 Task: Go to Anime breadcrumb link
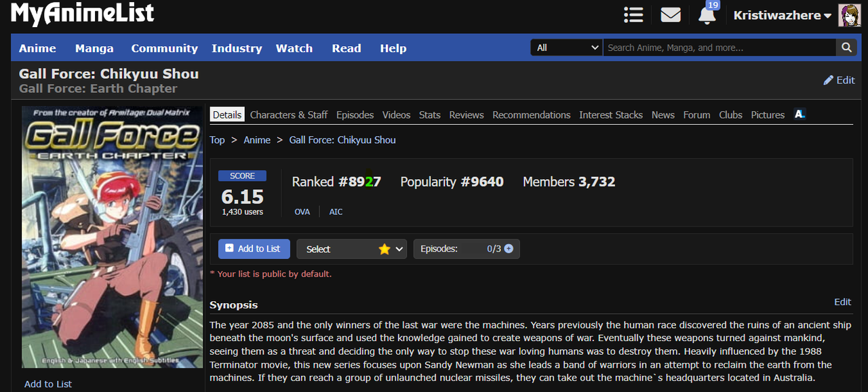tap(257, 140)
